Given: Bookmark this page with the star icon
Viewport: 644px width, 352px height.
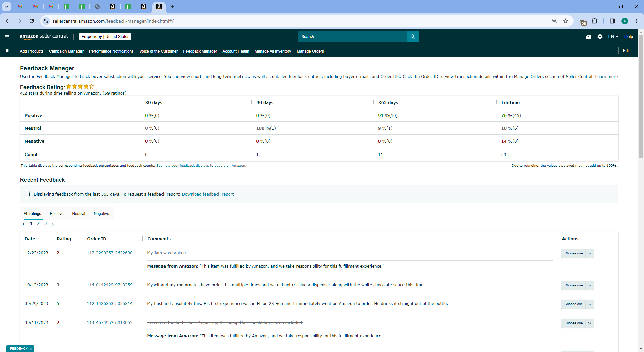Looking at the screenshot, I should [566, 21].
